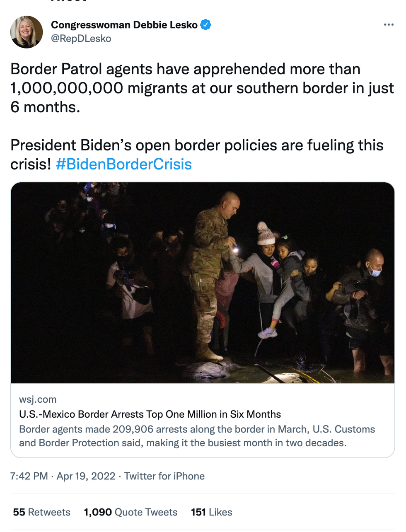Open the WSJ article preview image
Image resolution: width=406 pixels, height=532 pixels.
203,283
